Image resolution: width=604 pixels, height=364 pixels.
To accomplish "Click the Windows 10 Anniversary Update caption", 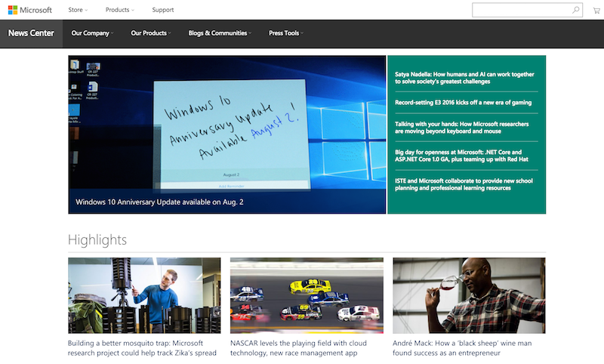I will (x=159, y=202).
